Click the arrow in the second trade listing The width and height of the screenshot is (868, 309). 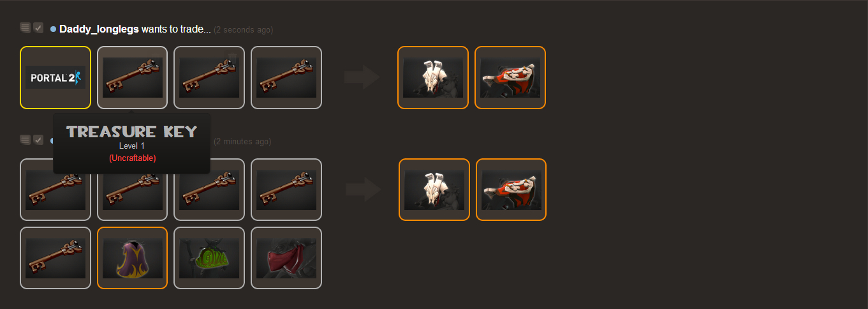363,190
